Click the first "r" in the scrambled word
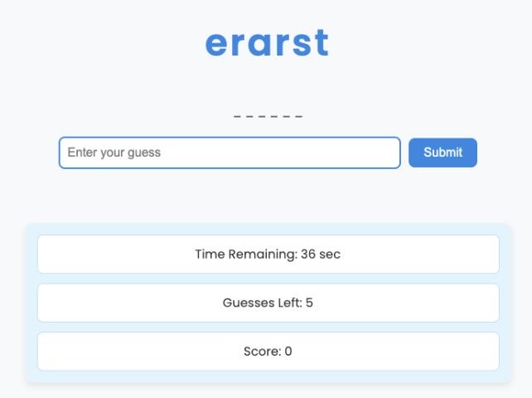This screenshot has width=532, height=398. 239,45
